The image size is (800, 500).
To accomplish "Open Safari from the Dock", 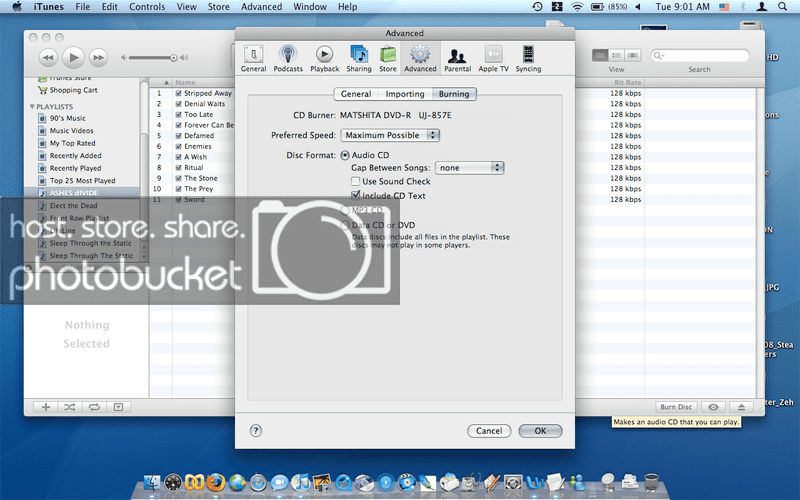I will (258, 482).
